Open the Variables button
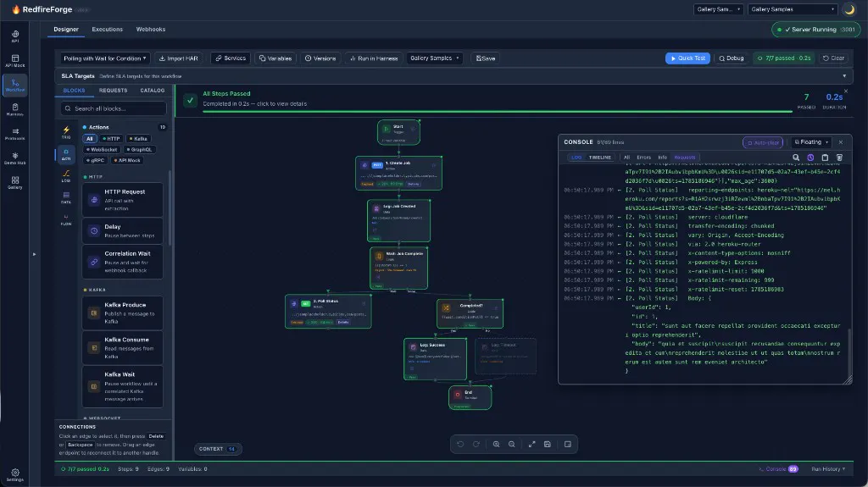868x487 pixels. point(275,58)
